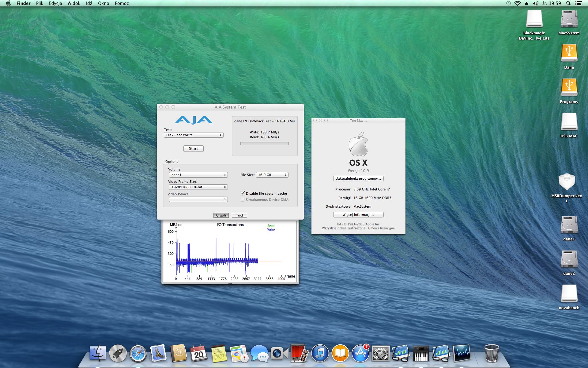Open the Volume dropdown in AJA Options
Image resolution: width=588 pixels, height=368 pixels.
click(x=198, y=175)
